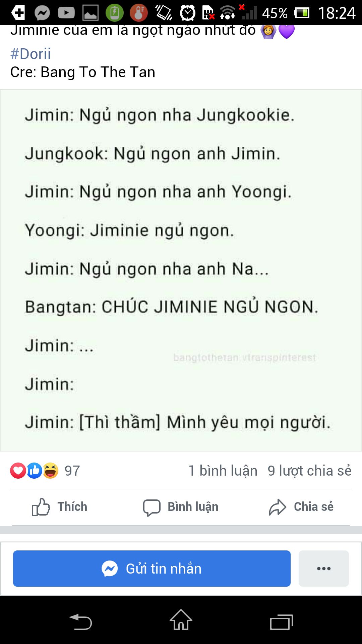Tap the blue like reaction icon
362x644 pixels.
35,471
